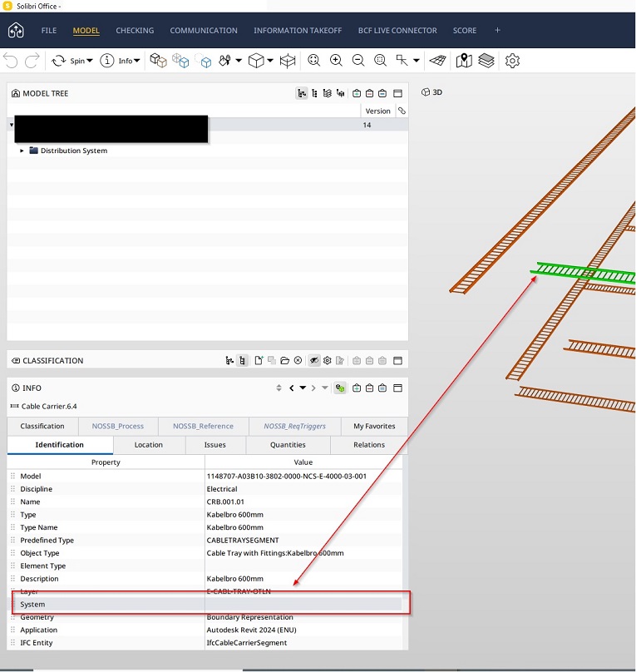Viewport: 636px width, 672px height.
Task: Maximize the Classification panel
Action: [x=398, y=361]
